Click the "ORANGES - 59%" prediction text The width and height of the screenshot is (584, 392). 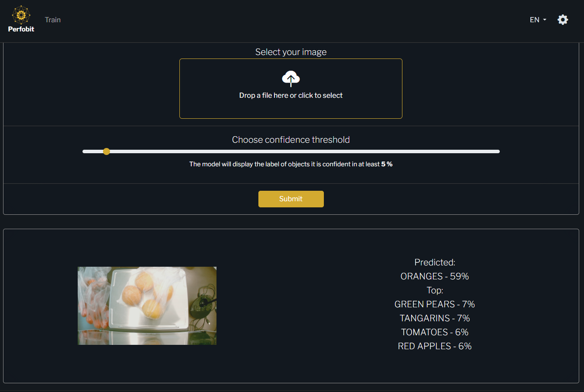pos(435,276)
